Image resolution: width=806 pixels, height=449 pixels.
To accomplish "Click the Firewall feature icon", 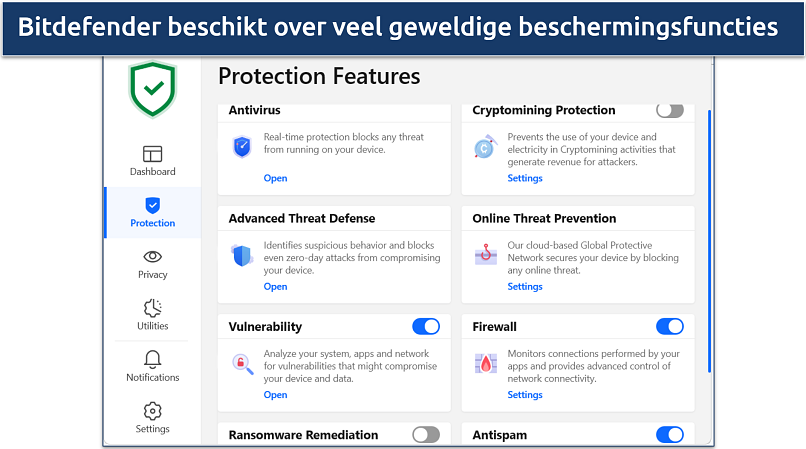I will 486,363.
